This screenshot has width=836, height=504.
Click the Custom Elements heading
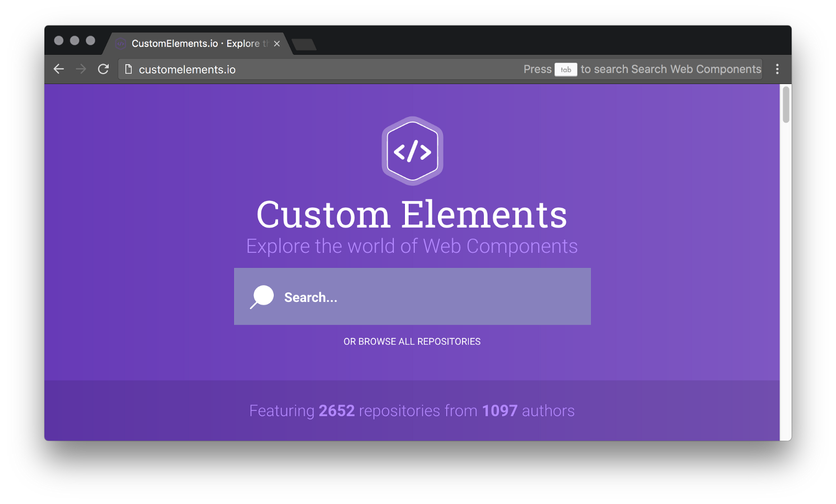tap(412, 215)
